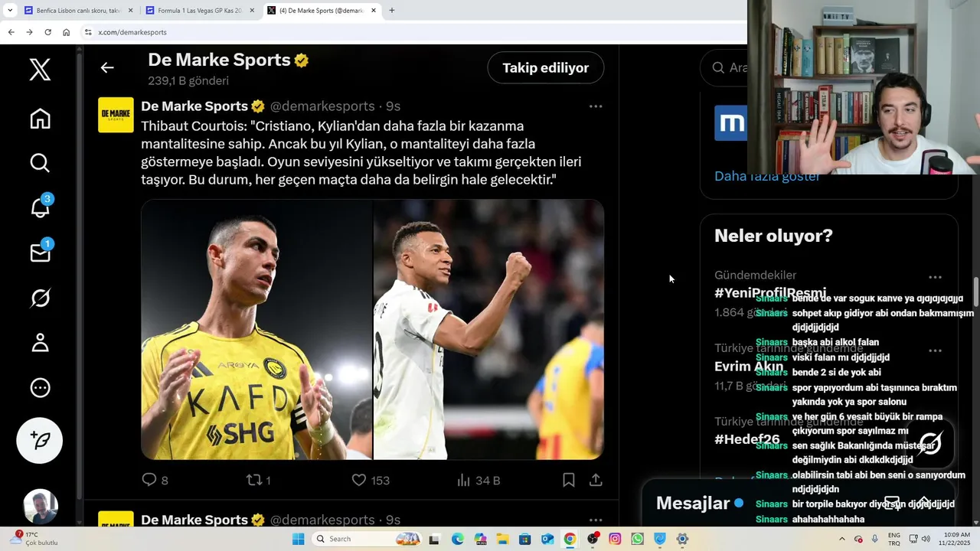Close the De Marke Sports tab

pyautogui.click(x=374, y=11)
